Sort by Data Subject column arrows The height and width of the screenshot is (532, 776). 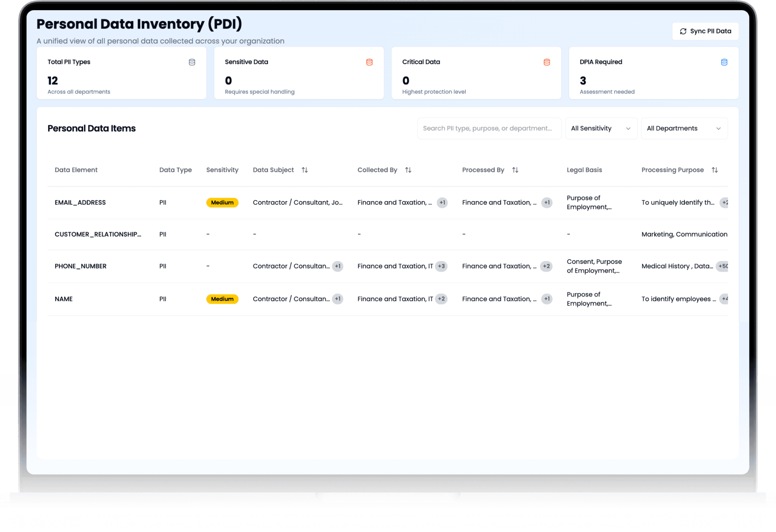click(x=305, y=170)
